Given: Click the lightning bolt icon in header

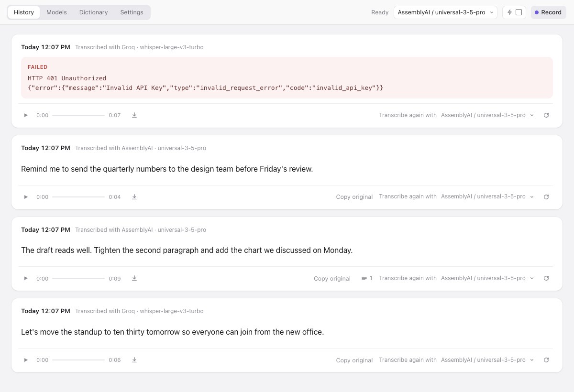Looking at the screenshot, I should click(x=509, y=12).
